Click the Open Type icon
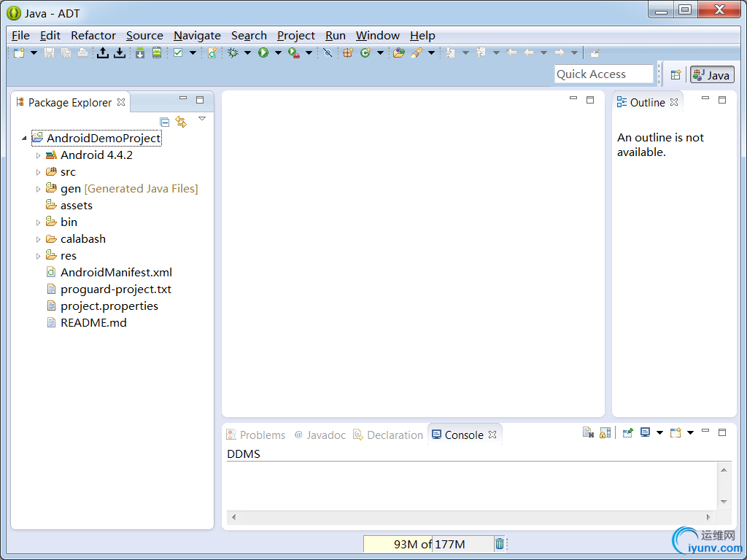The image size is (747, 560). click(399, 52)
